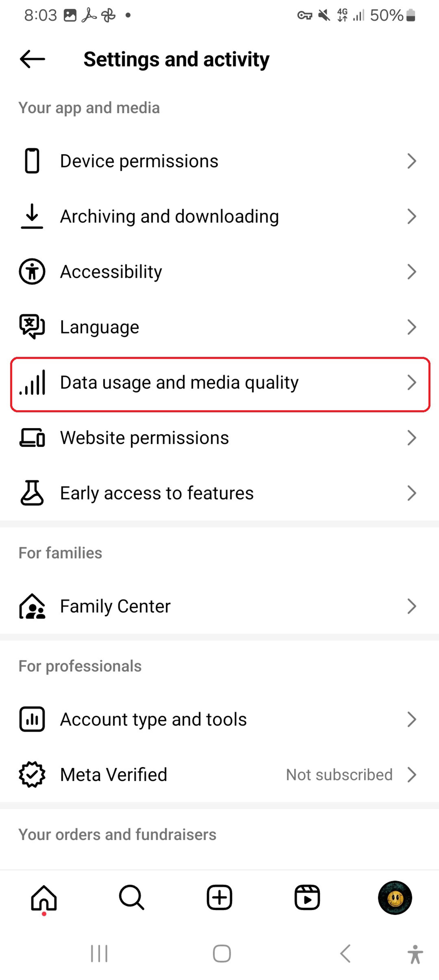Tap Not subscribed status text
Screen dimensions: 439x980
click(x=339, y=775)
